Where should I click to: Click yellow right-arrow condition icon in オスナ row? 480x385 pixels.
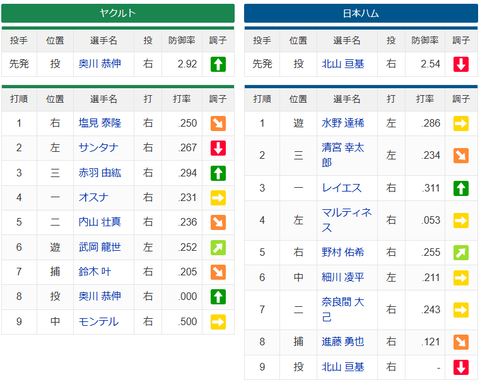[218, 198]
